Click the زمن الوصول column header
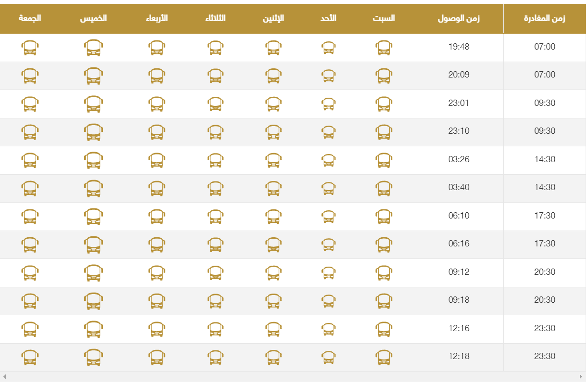Screen dimensions: 588x386 459,19
